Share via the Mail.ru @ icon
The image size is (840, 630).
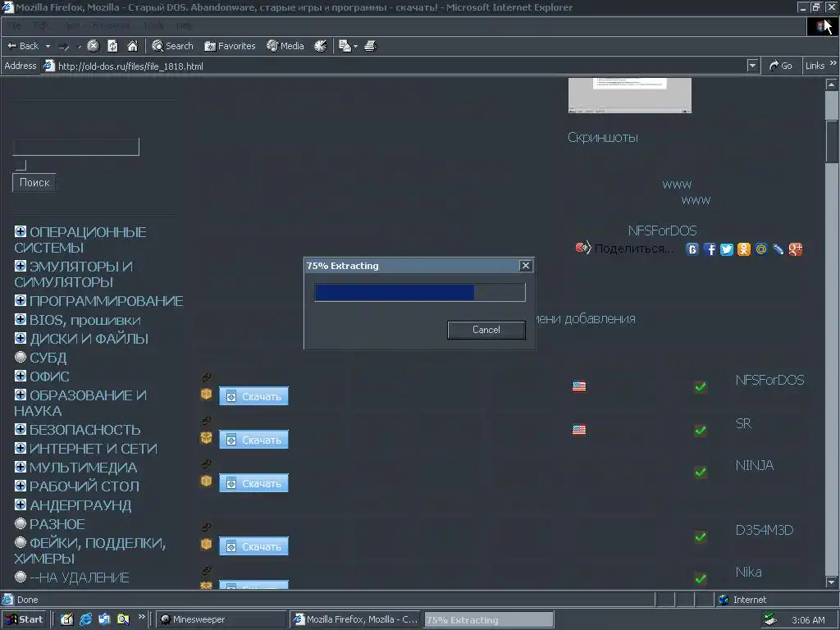[x=760, y=249]
